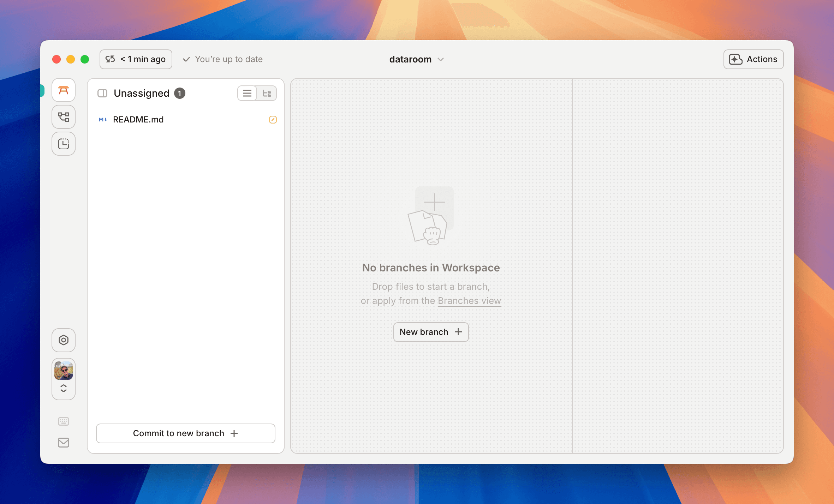Viewport: 834px width, 504px height.
Task: Open the dataroom project dropdown
Action: pos(417,59)
